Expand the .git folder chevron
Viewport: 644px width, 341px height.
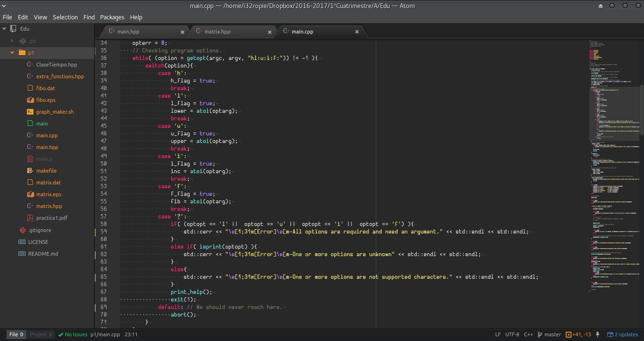pos(12,41)
